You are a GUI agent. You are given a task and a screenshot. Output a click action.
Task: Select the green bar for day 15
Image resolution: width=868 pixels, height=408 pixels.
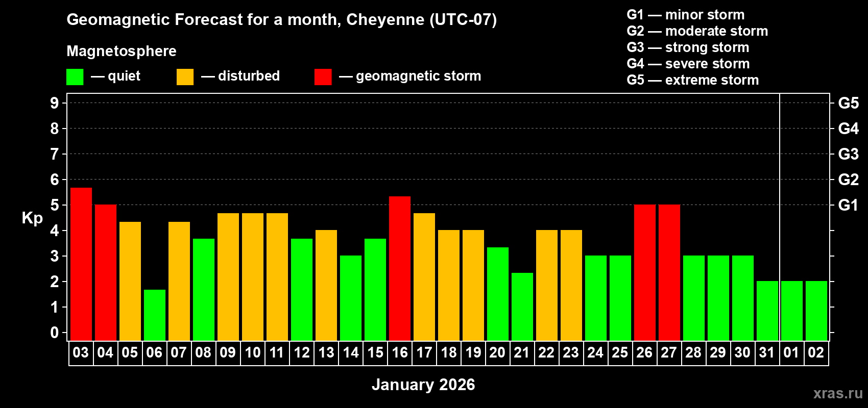[375, 290]
